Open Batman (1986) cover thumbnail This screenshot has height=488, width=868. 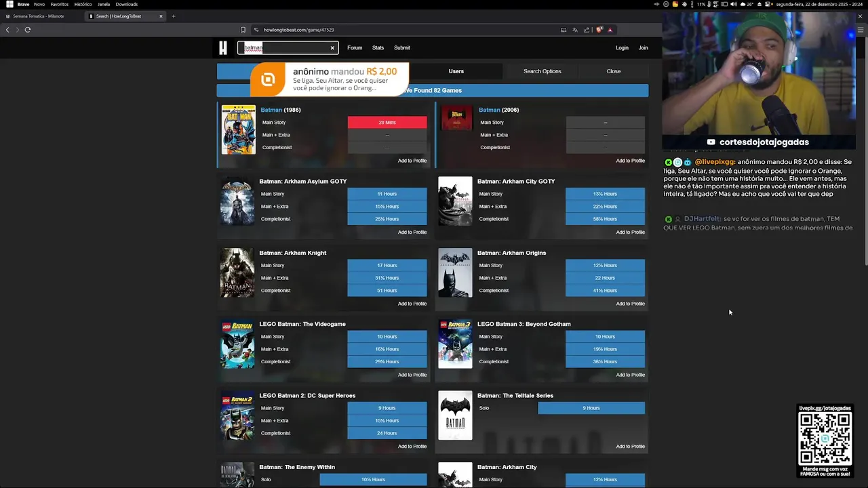[x=238, y=129]
